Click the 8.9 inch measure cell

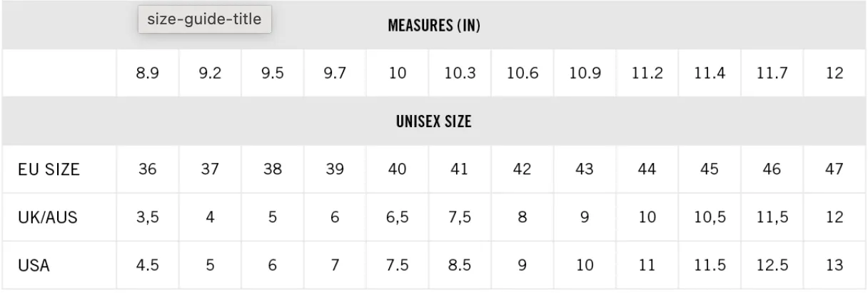[148, 73]
